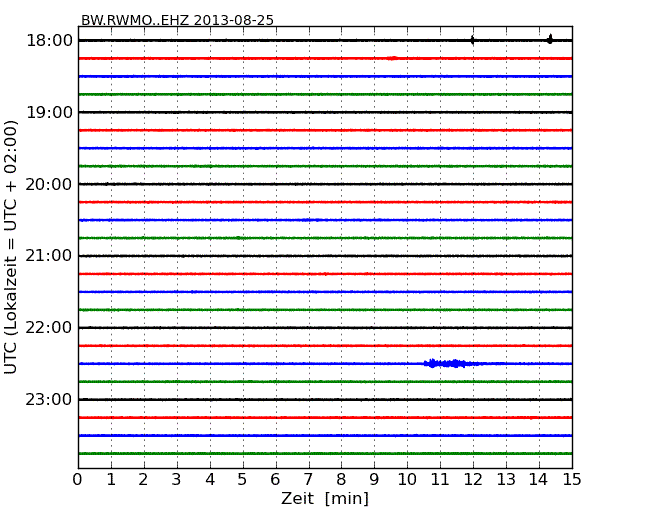This screenshot has height=520, width=650.
Task: Click x-axis tick label 14
Action: [539, 480]
